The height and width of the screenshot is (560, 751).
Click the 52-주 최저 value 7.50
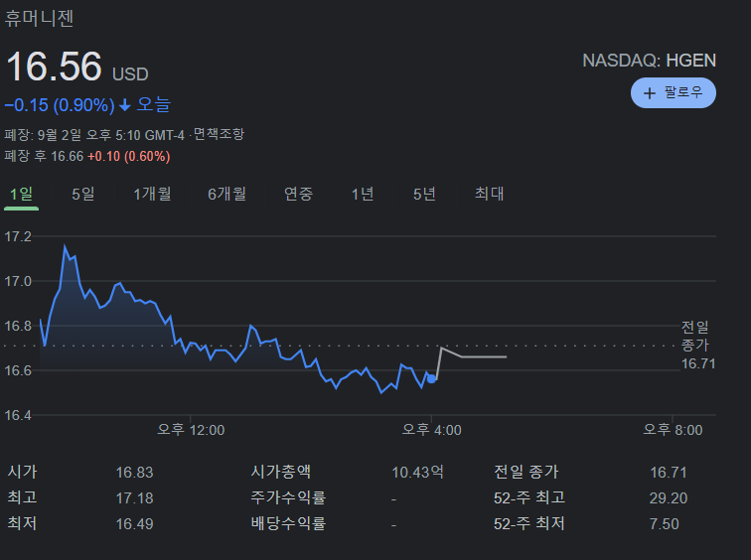665,524
